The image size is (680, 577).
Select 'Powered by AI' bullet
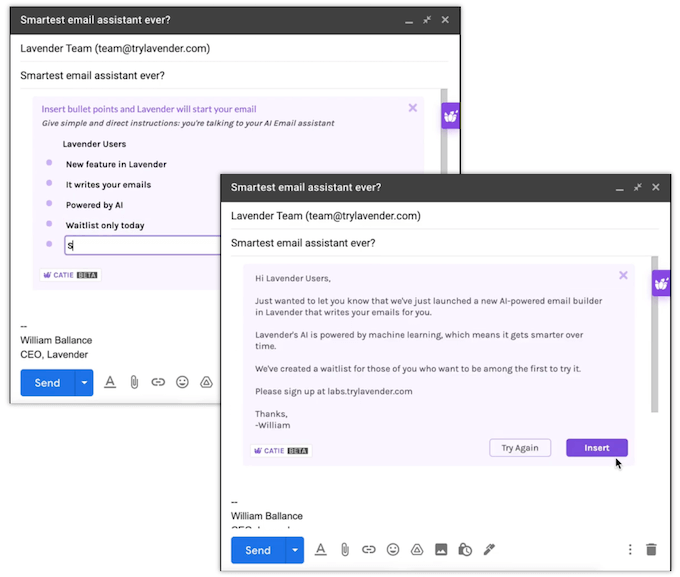(95, 205)
